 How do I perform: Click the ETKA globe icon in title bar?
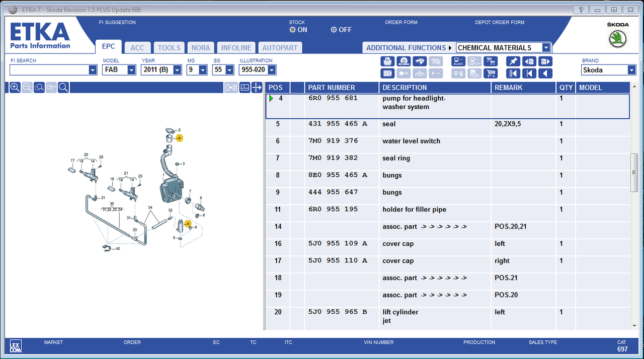point(13,10)
